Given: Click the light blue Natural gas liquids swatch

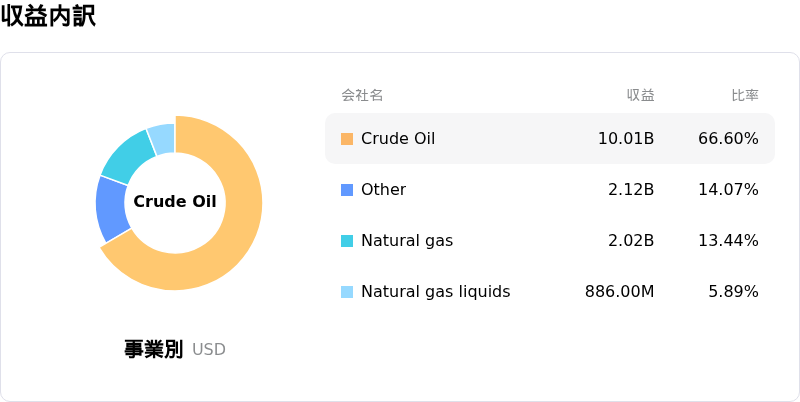Looking at the screenshot, I should click(x=347, y=292).
